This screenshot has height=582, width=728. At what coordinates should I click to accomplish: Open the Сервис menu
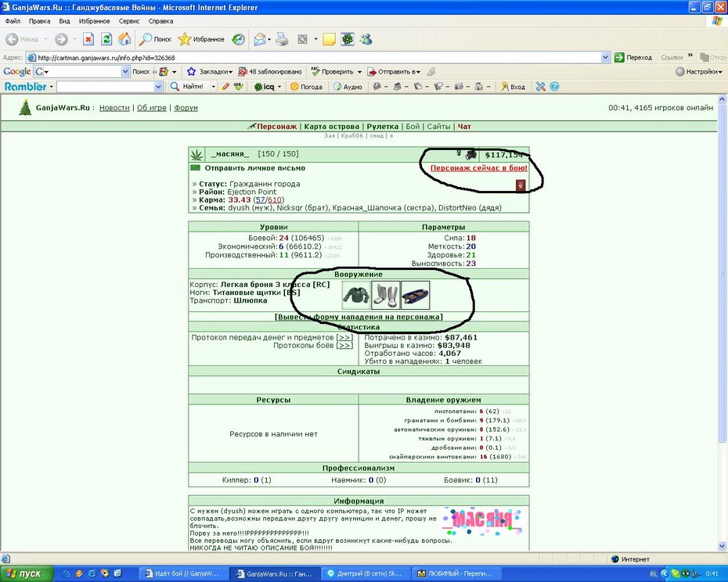pyautogui.click(x=128, y=21)
